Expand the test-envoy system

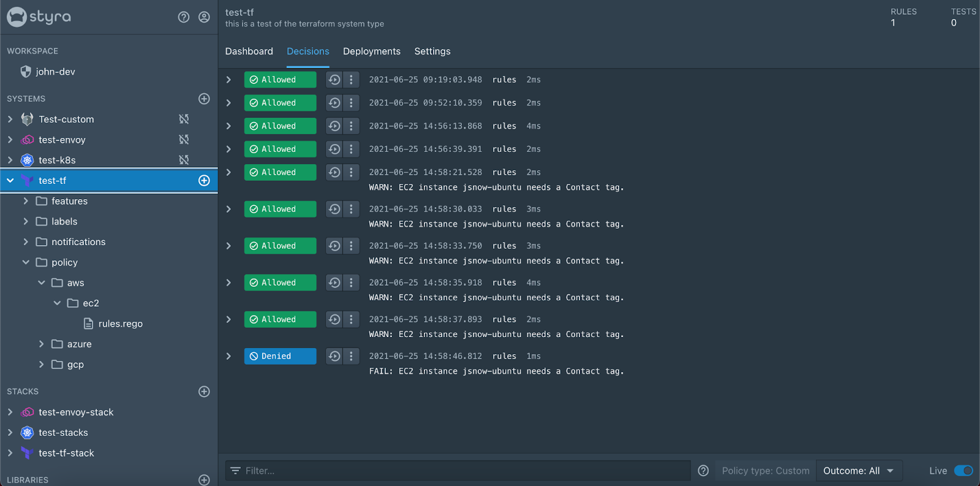[10, 140]
